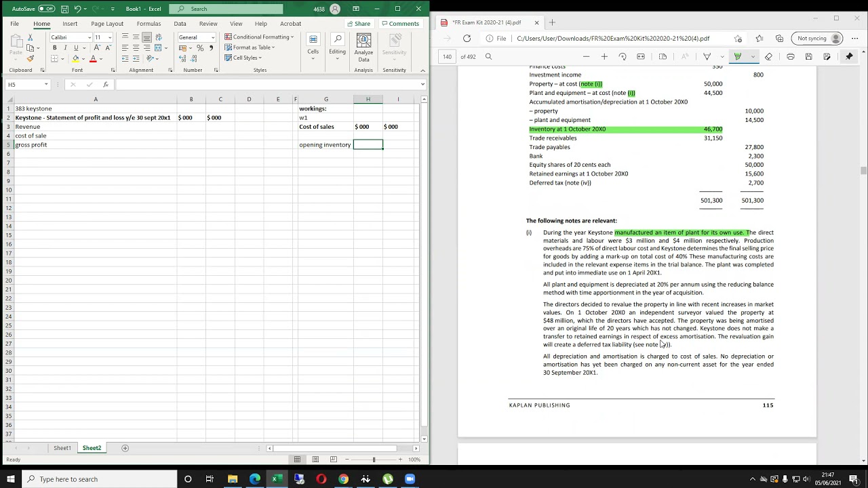Toggle Wrap Text in Alignment group
The height and width of the screenshot is (488, 868).
coord(159,37)
